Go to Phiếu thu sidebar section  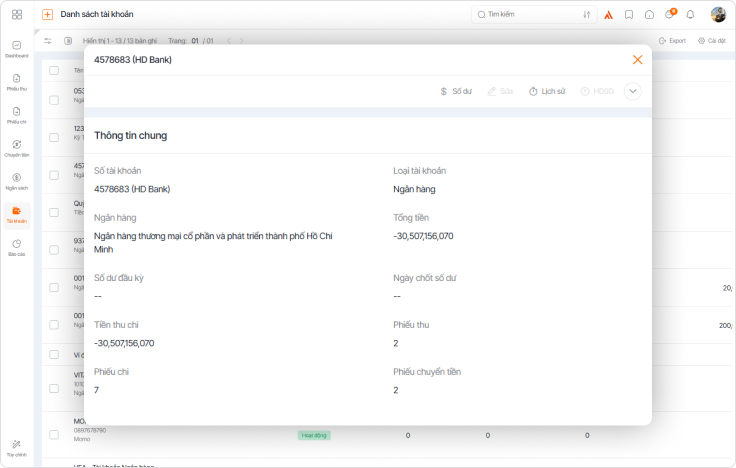point(17,82)
